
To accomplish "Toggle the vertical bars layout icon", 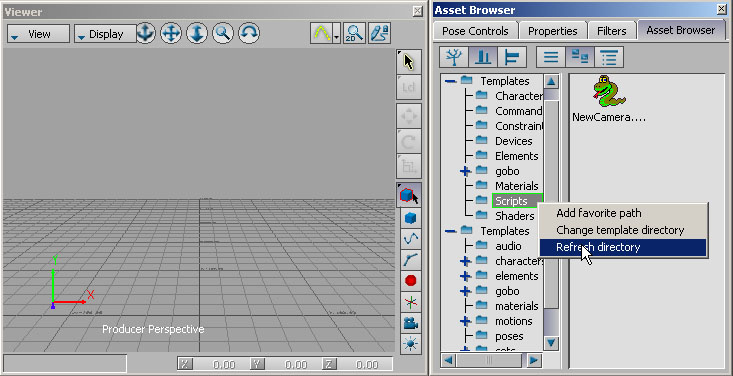I will [x=483, y=58].
